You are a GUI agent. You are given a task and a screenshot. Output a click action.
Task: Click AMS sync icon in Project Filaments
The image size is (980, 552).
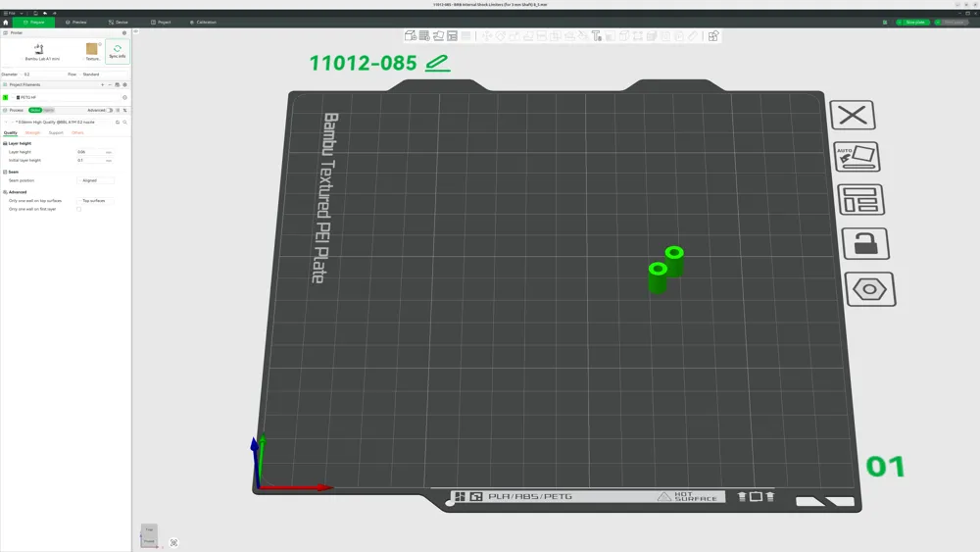pyautogui.click(x=117, y=85)
